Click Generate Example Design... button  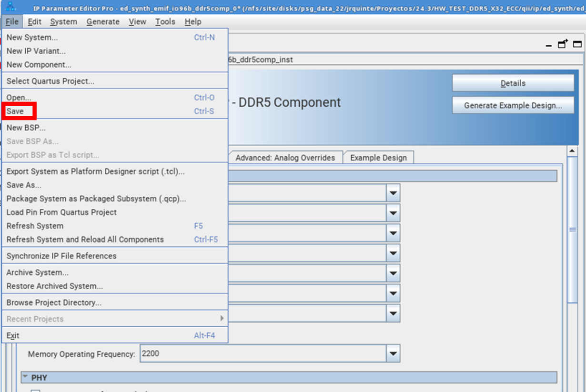[513, 105]
